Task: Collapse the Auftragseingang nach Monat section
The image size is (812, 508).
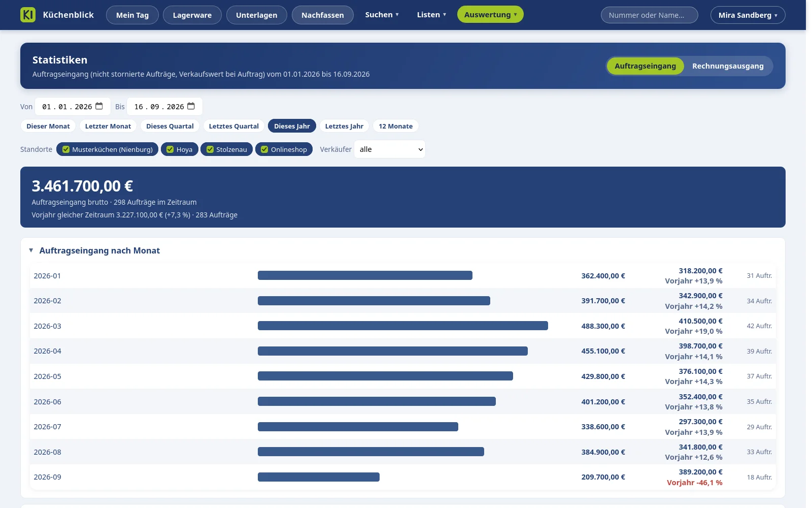Action: pyautogui.click(x=31, y=250)
